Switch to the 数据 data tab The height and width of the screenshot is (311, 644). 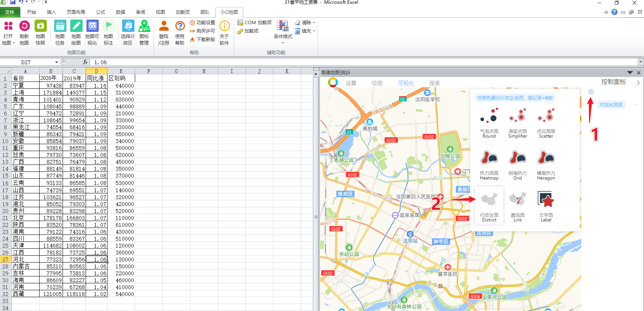click(x=121, y=12)
